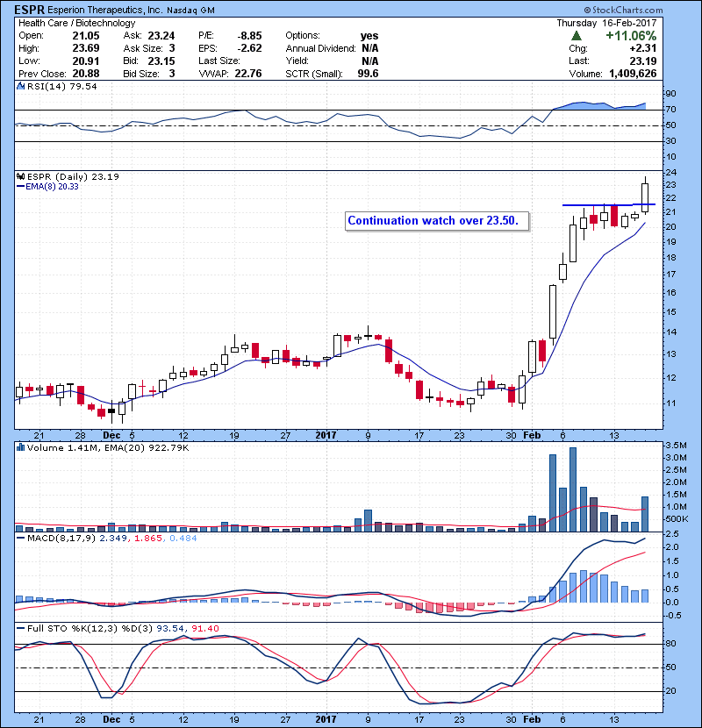
Task: Click the RSI indicator icon beside RSI(14)
Action: [x=20, y=86]
